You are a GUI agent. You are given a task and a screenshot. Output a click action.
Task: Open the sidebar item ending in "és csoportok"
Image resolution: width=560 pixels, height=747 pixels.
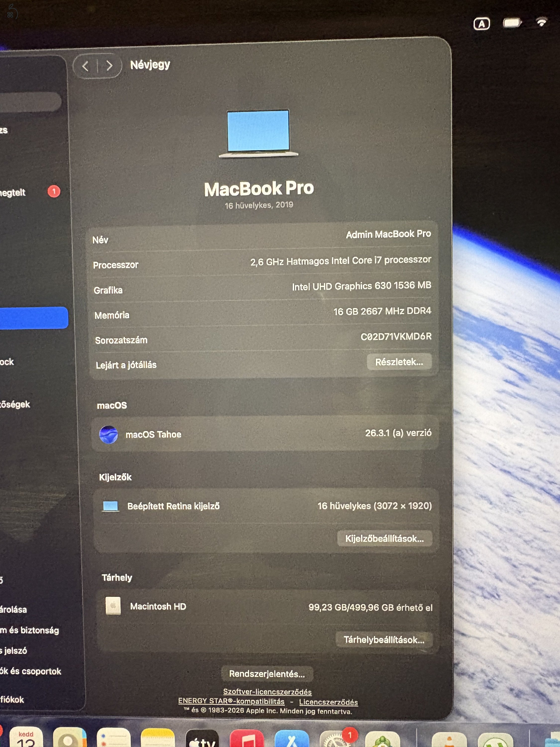[x=30, y=671]
